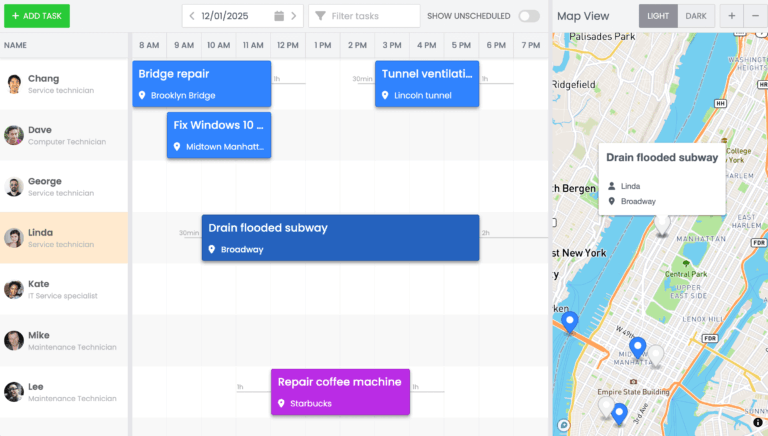The image size is (768, 436).
Task: Click the map attribution logo icon
Action: click(x=564, y=425)
